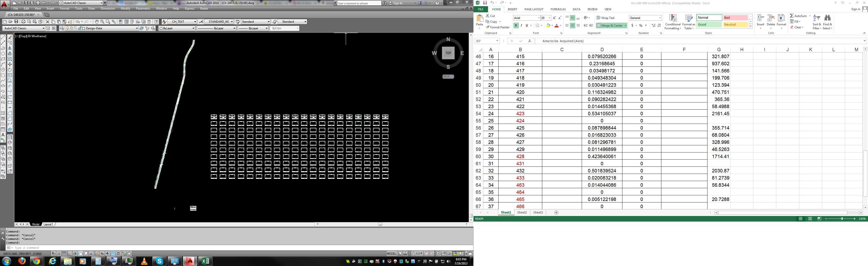The height and width of the screenshot is (266, 868).
Task: Open the Modify menu in AutoCAD
Action: click(125, 8)
